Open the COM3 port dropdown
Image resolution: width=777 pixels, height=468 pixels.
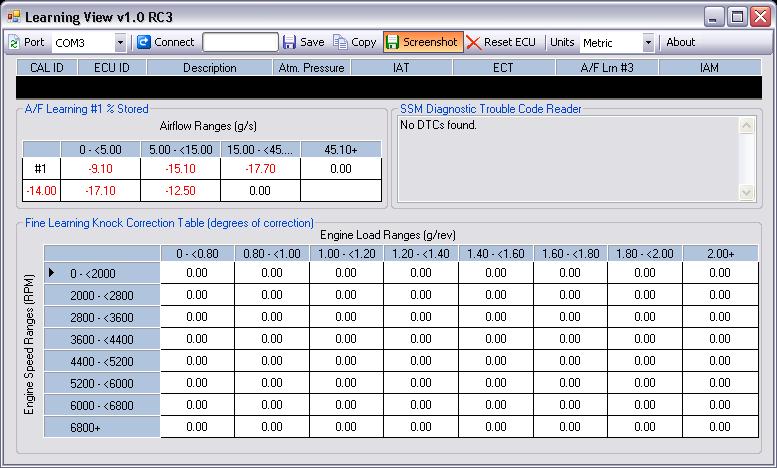pyautogui.click(x=120, y=42)
